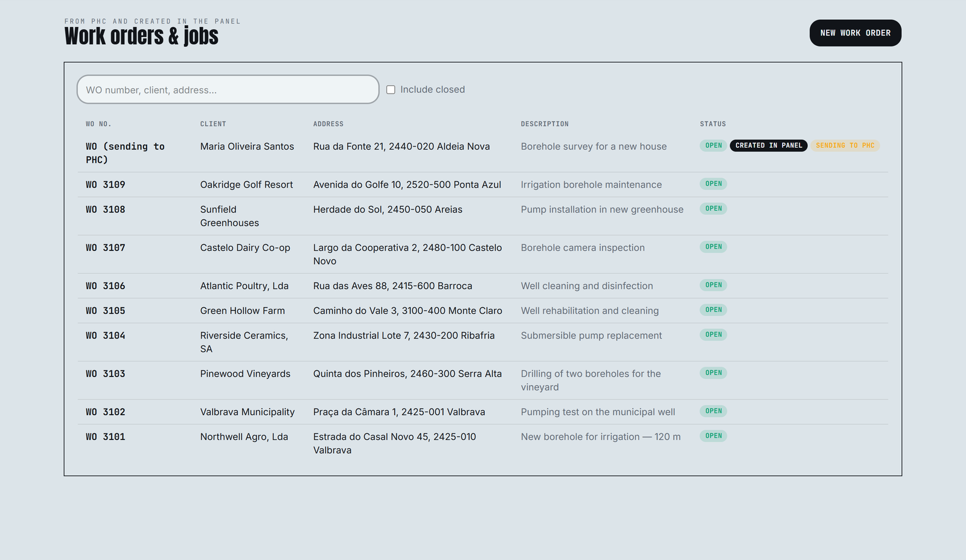
Task: Click the Open badge on WO 3105 row
Action: pos(714,310)
